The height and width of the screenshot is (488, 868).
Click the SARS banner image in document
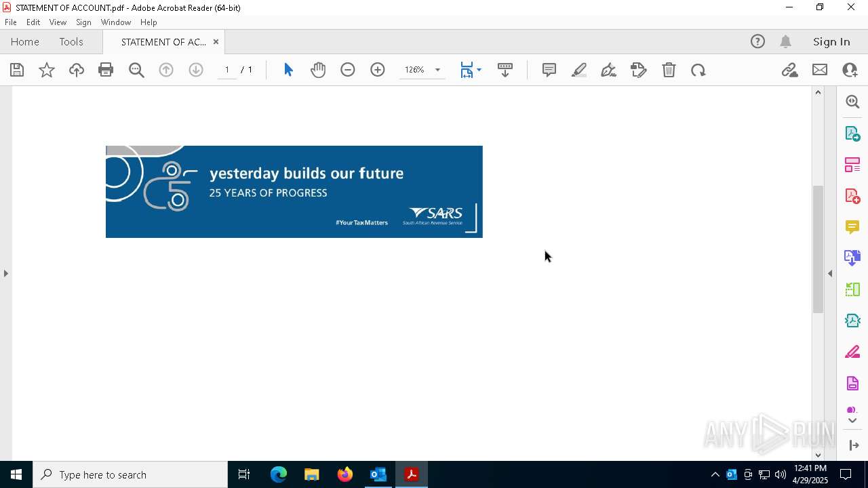[x=294, y=192]
